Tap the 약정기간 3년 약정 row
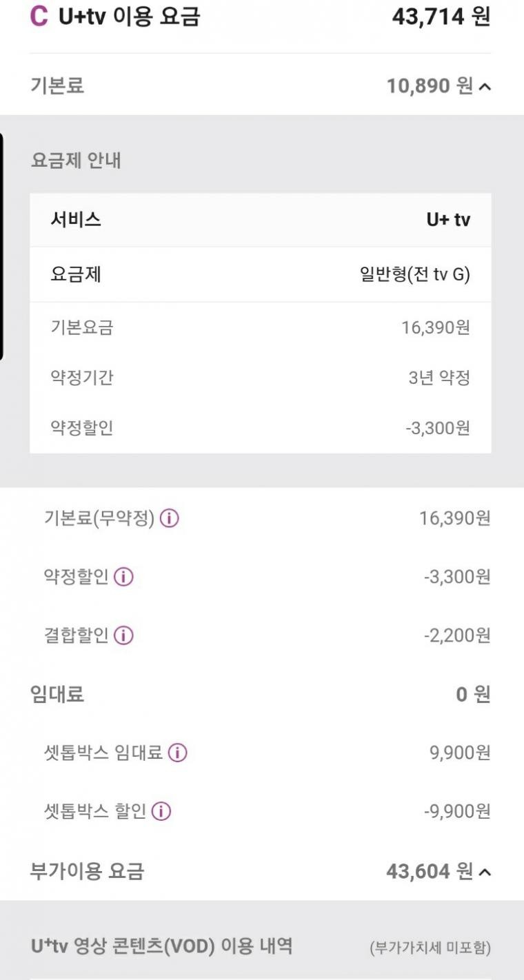 tap(261, 378)
